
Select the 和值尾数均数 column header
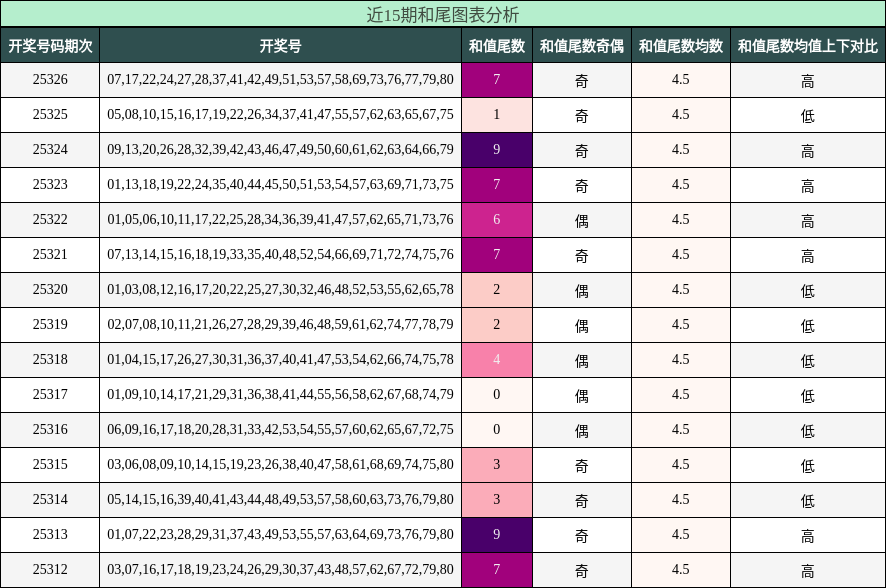point(680,43)
